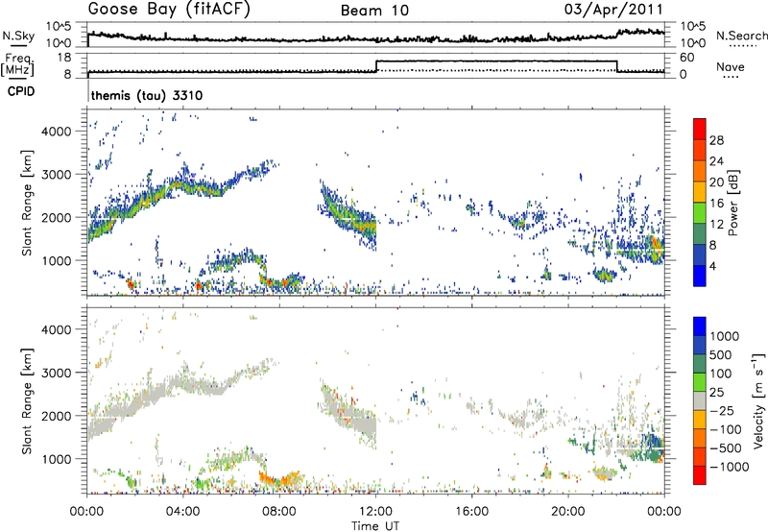The width and height of the screenshot is (768, 532).
Task: Click the "N.Sky" axis label
Action: [x=18, y=36]
